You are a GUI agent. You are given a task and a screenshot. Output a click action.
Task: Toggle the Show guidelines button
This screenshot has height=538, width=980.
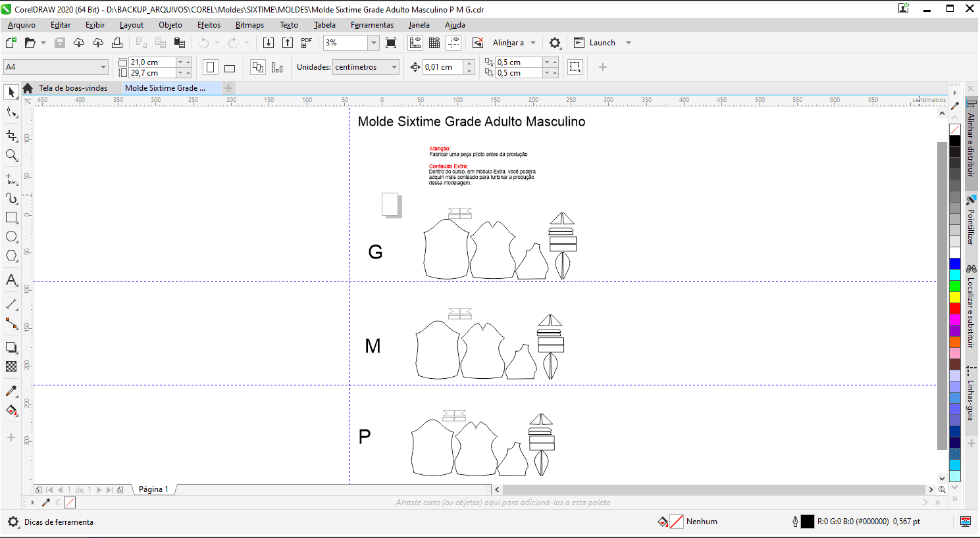[453, 43]
